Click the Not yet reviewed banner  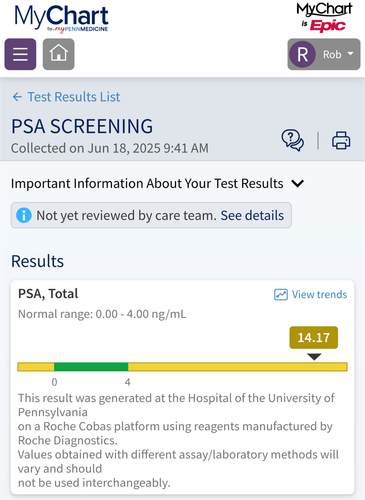[151, 215]
